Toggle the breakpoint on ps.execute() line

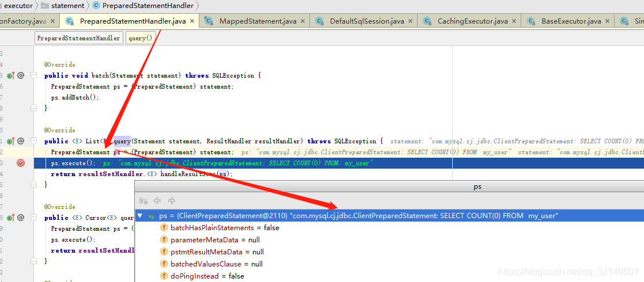pos(21,163)
